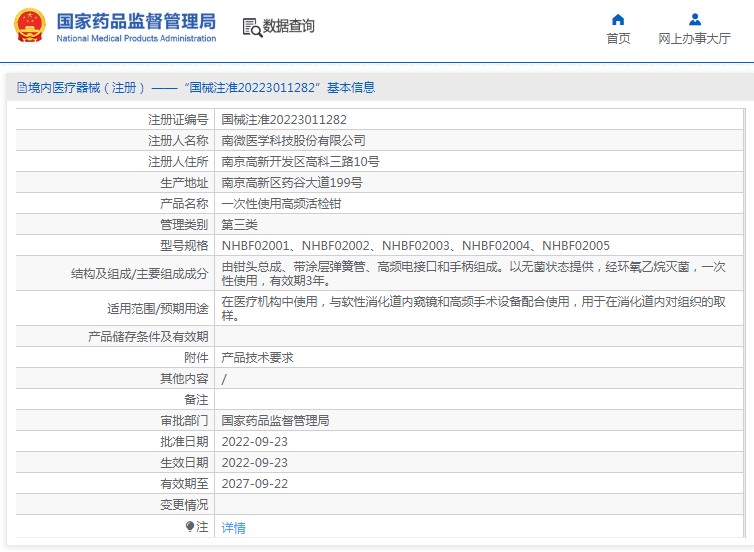Click the 注册证编号 row label
The width and height of the screenshot is (754, 552).
point(178,119)
